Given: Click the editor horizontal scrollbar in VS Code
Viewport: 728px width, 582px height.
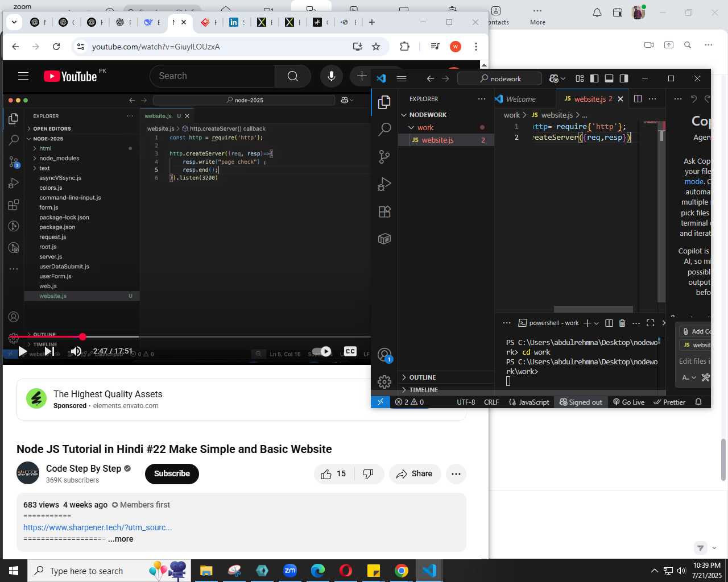Looking at the screenshot, I should point(593,309).
